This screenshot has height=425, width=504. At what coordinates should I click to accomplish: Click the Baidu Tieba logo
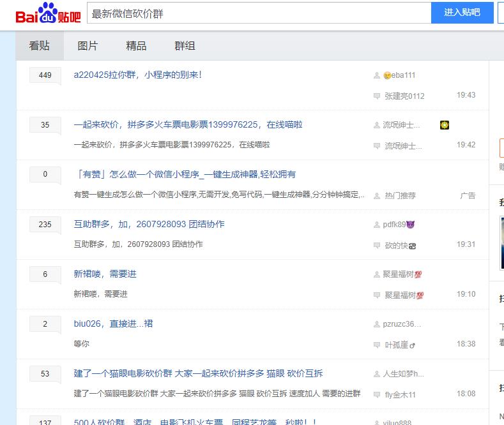(x=48, y=13)
